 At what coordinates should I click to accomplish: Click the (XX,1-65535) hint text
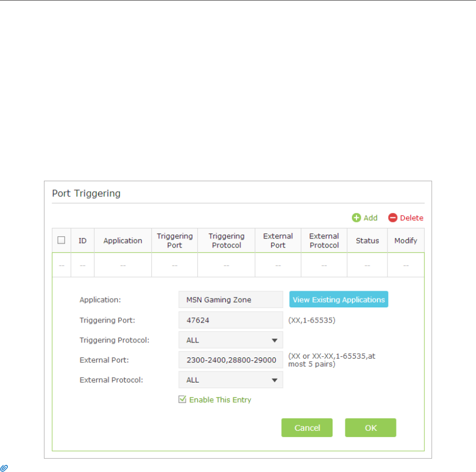(312, 320)
